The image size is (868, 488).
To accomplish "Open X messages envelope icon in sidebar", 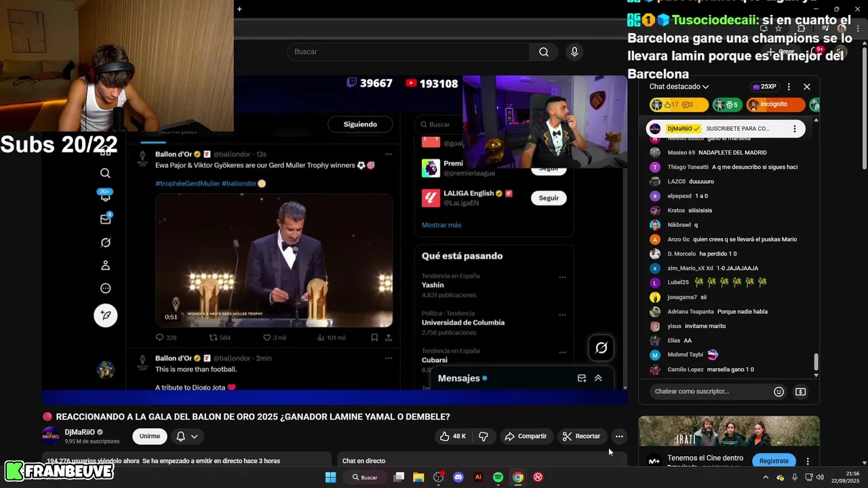I will (105, 219).
